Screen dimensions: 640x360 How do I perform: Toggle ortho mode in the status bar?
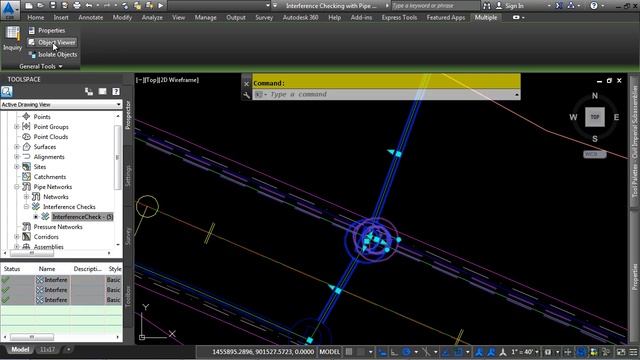coord(394,352)
